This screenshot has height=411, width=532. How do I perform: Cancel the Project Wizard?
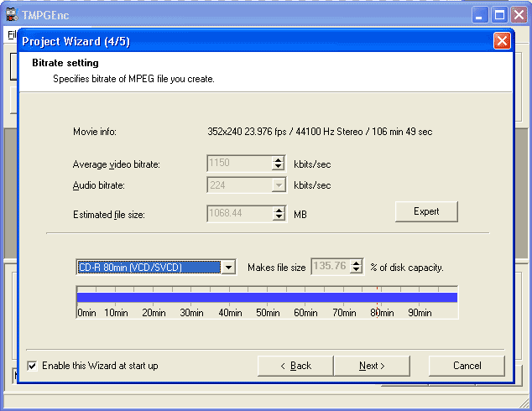[467, 366]
